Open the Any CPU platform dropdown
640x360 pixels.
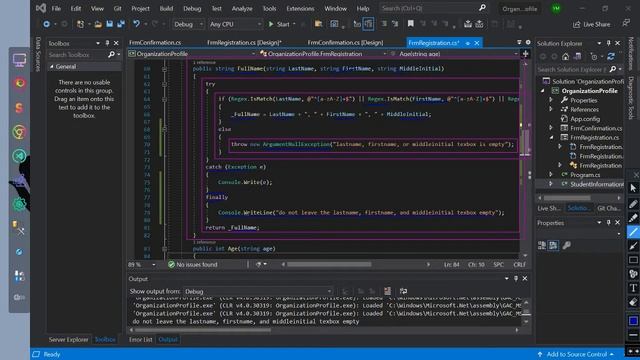click(x=235, y=24)
